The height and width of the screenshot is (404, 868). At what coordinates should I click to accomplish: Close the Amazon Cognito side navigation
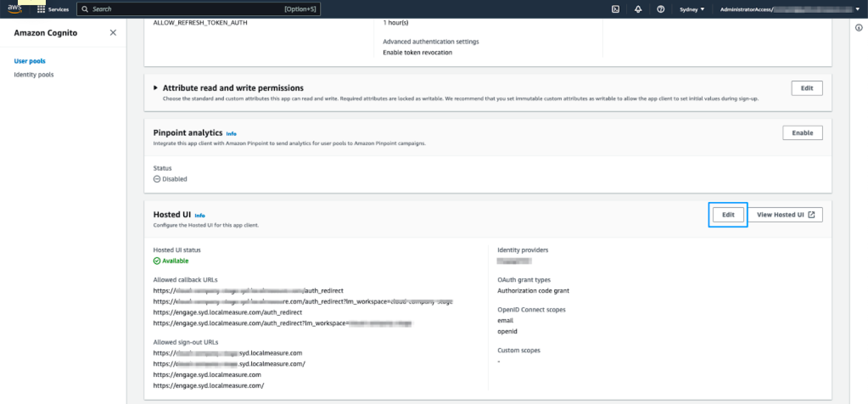[113, 33]
